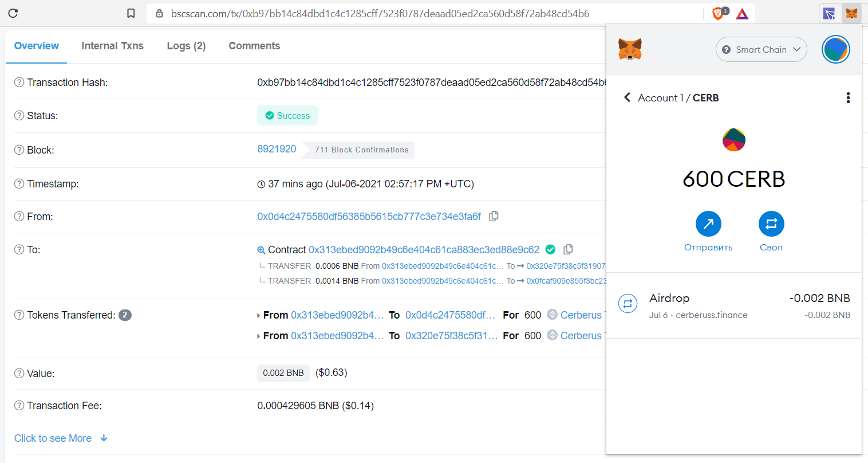Click Status help question icon
The width and height of the screenshot is (868, 463).
[x=19, y=116]
